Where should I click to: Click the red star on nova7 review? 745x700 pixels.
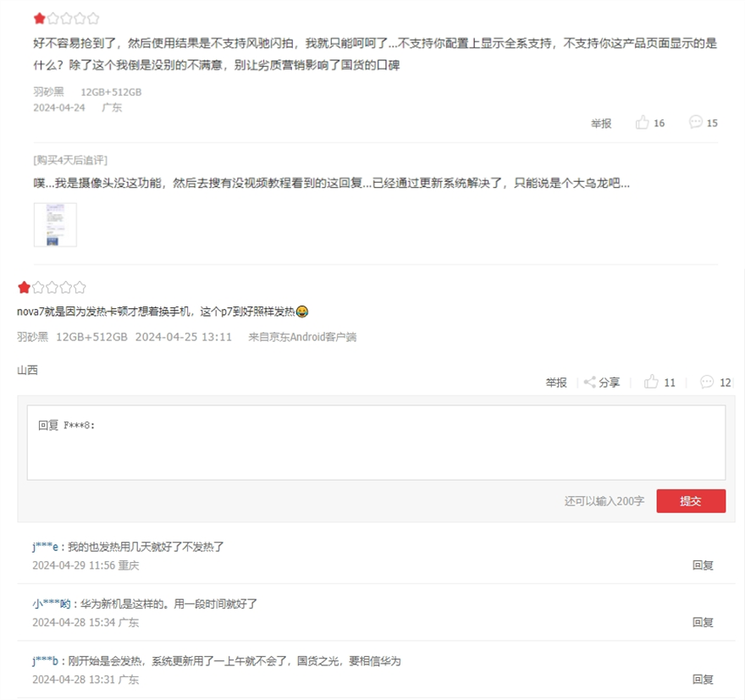point(24,287)
